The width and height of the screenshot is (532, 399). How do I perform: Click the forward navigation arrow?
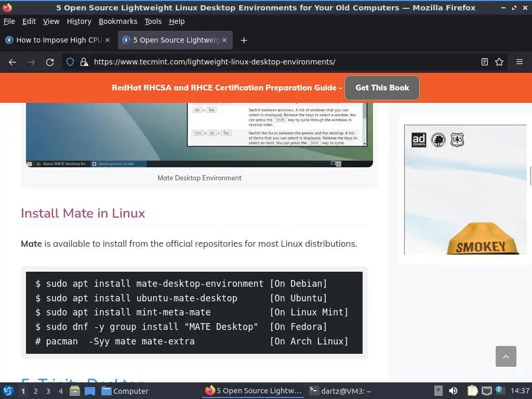31,62
